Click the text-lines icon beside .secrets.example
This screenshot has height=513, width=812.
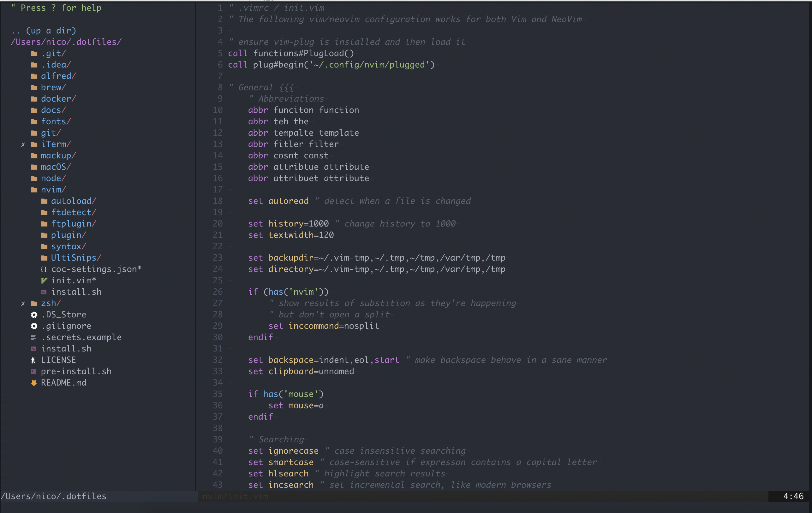(x=33, y=337)
